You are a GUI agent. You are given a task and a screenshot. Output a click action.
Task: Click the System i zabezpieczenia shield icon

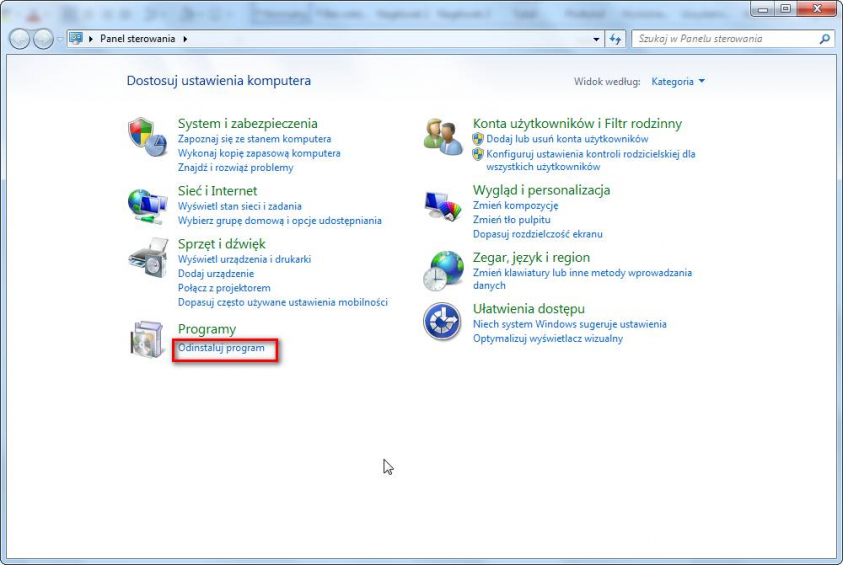tap(147, 136)
